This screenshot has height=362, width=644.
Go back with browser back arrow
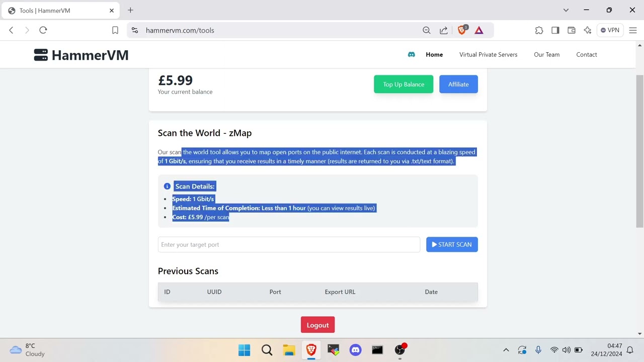[11, 30]
